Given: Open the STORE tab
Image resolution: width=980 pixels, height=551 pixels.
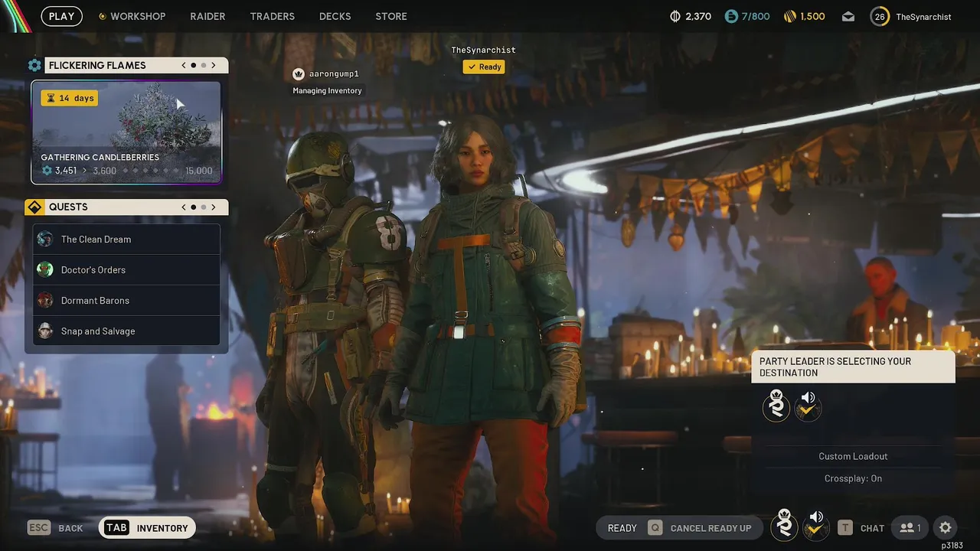Looking at the screenshot, I should pos(391,16).
